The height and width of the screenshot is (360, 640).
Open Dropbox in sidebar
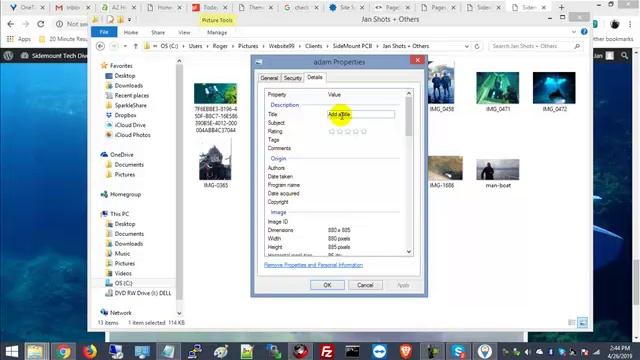125,115
